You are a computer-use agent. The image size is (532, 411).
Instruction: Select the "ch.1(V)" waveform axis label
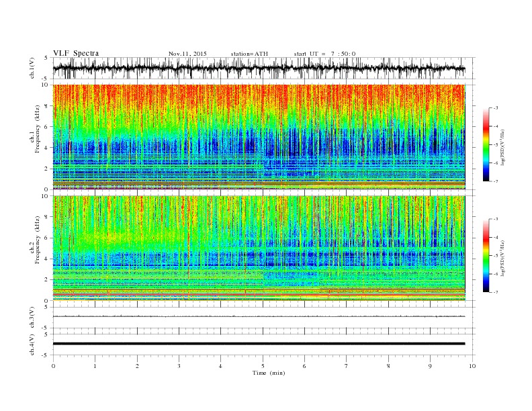(x=32, y=68)
